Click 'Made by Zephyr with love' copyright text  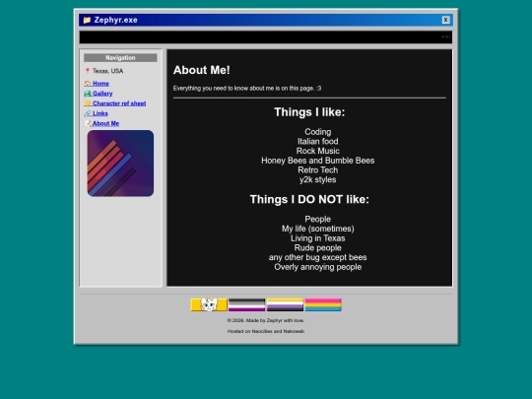point(266,320)
